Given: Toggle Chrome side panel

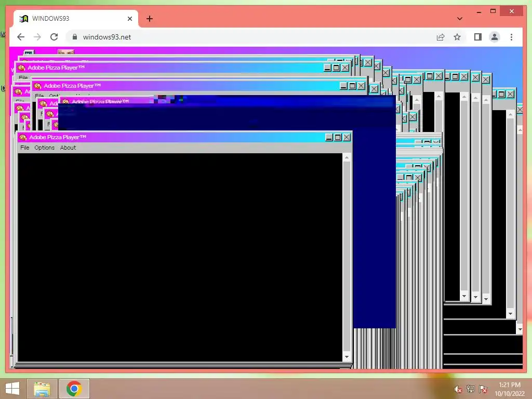Looking at the screenshot, I should tap(478, 37).
